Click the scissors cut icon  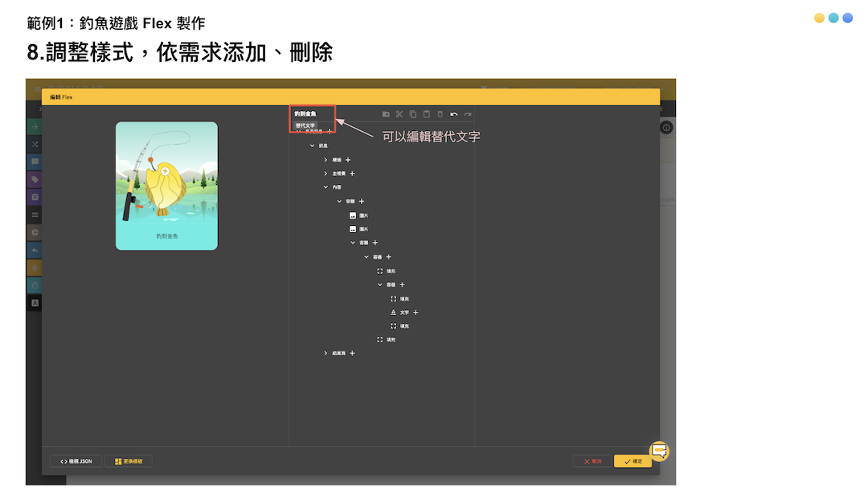pyautogui.click(x=399, y=114)
